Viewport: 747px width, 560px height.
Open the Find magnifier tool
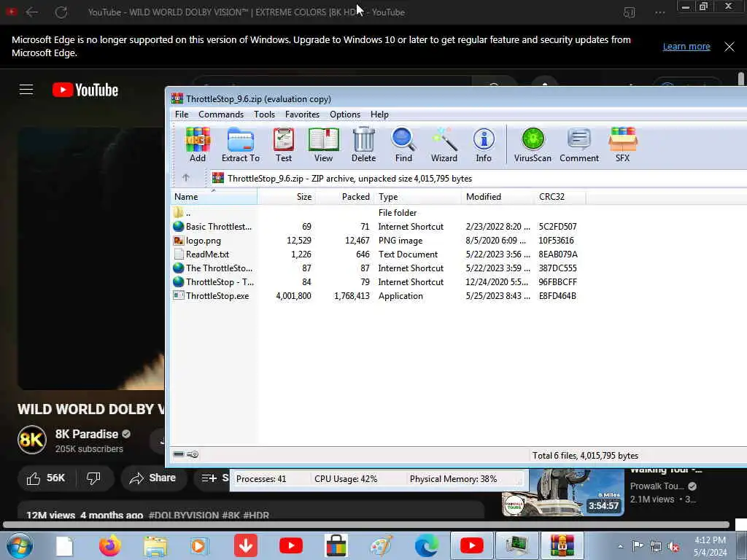point(403,145)
